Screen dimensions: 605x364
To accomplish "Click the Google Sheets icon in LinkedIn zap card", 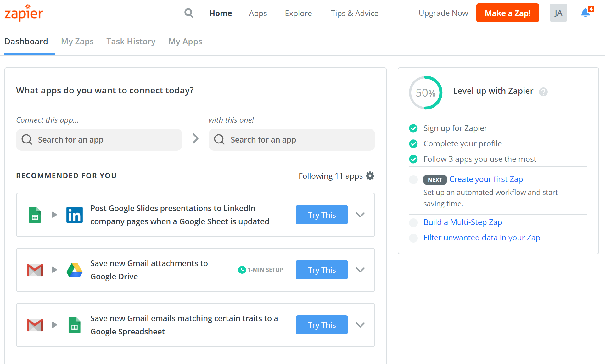I will (x=35, y=215).
